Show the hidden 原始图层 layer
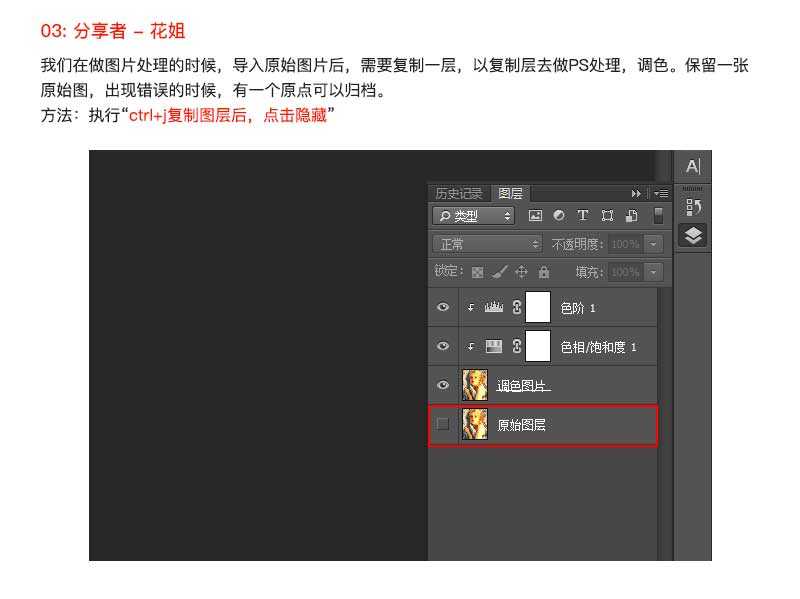800x599 pixels. point(442,424)
